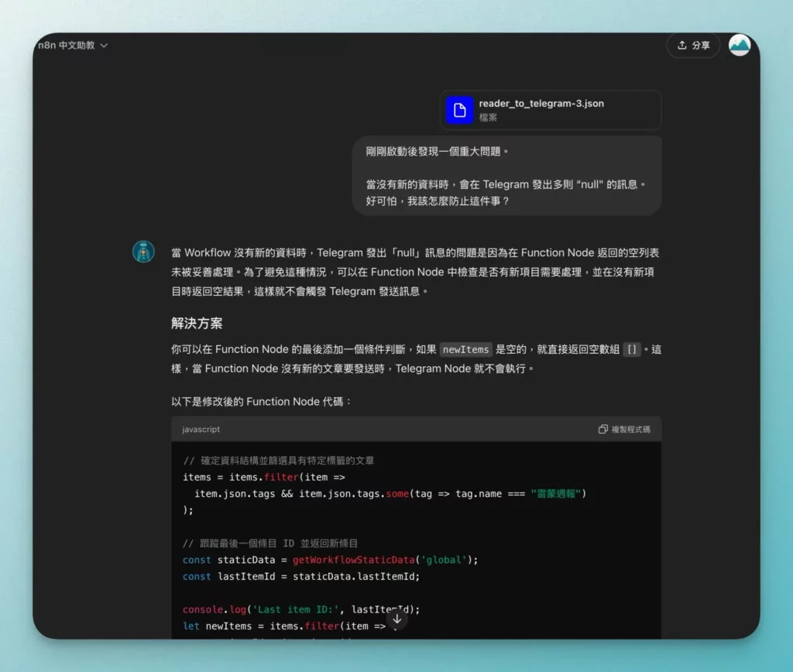The height and width of the screenshot is (672, 793).
Task: Click the n8n assistant avatar icon
Action: pyautogui.click(x=143, y=252)
